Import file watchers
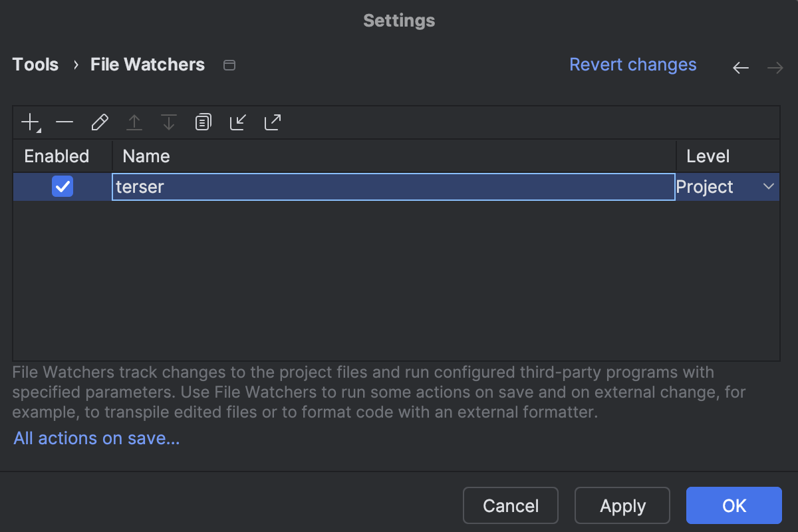 237,122
